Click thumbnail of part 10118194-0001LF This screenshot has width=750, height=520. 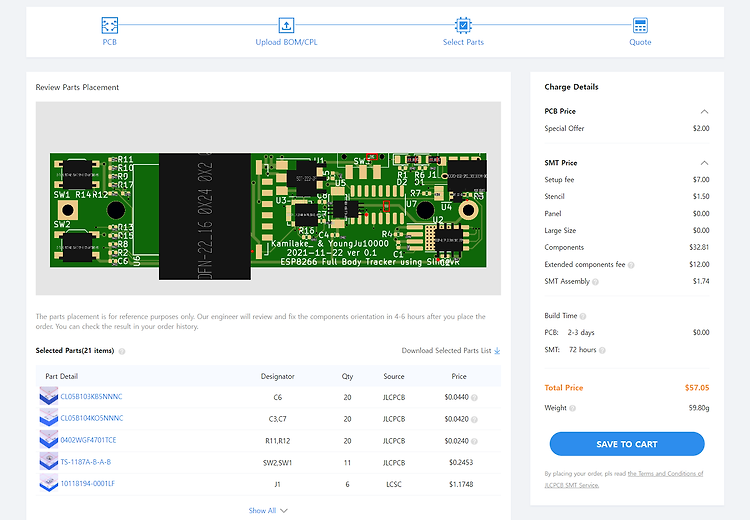coord(48,483)
